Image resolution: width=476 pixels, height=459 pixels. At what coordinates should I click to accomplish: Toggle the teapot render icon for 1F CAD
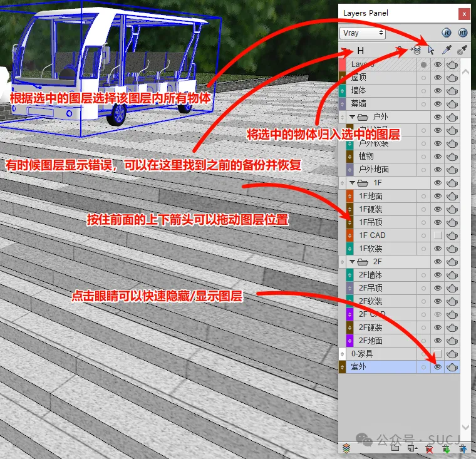tap(452, 235)
